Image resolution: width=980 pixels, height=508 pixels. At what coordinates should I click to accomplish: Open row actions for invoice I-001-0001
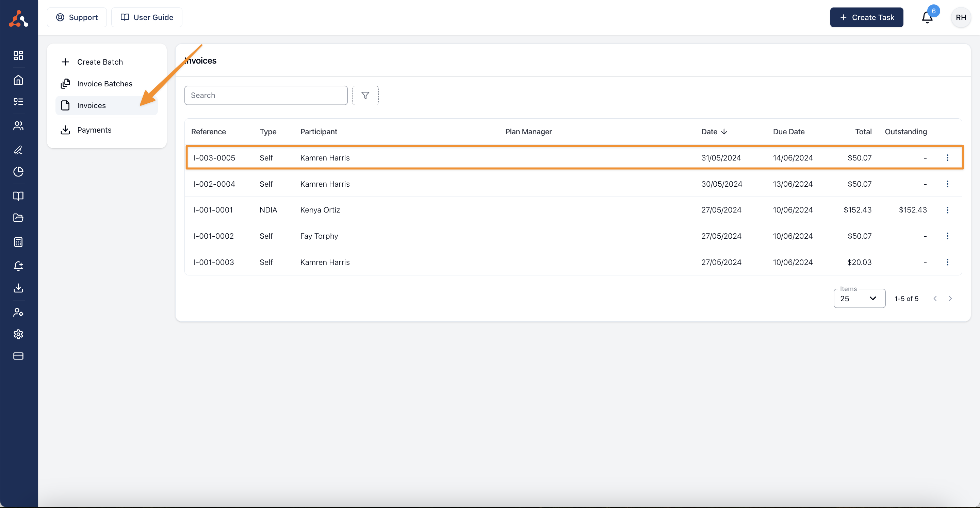947,210
